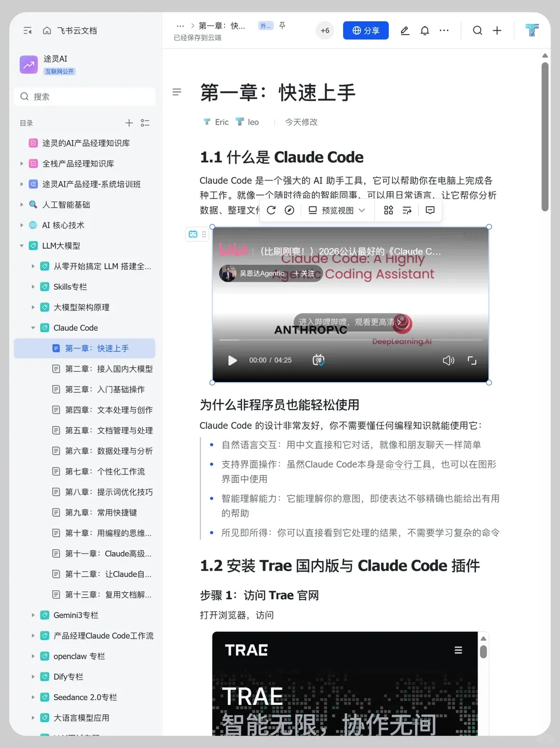
Task: Open embed in browser compass icon
Action: (290, 210)
